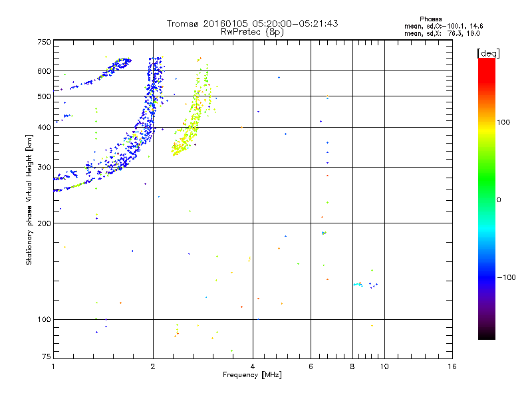
Task: Click the y-axis tick label '750'
Action: click(44, 42)
